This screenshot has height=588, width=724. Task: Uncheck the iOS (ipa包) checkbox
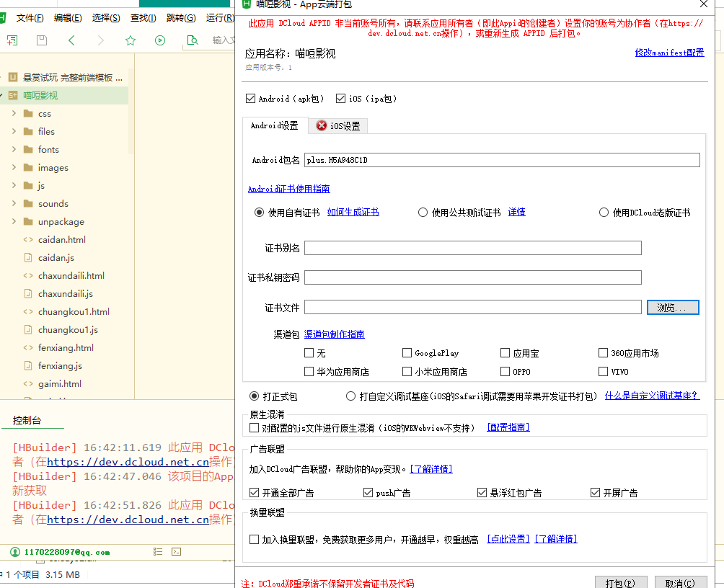pos(342,99)
